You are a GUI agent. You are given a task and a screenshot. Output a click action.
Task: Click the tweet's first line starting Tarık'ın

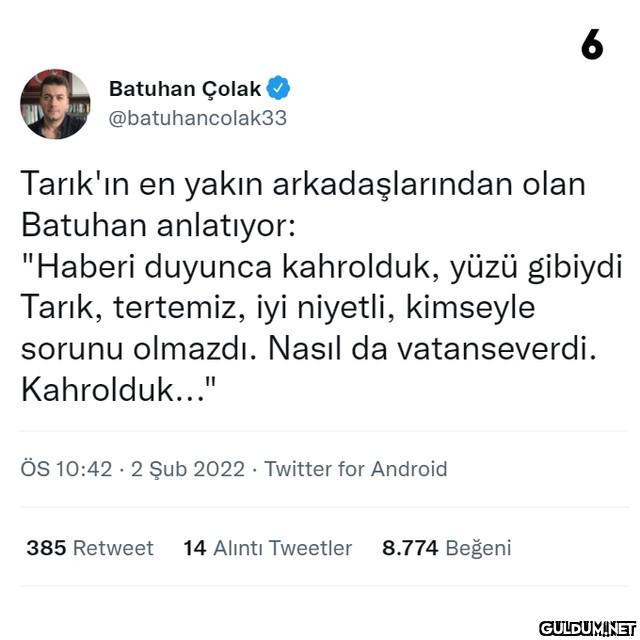(303, 184)
